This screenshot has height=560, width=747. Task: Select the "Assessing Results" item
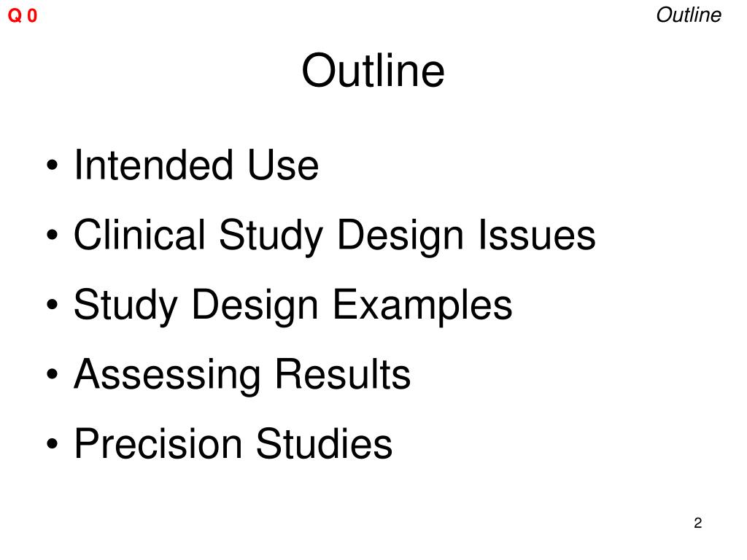pyautogui.click(x=242, y=375)
